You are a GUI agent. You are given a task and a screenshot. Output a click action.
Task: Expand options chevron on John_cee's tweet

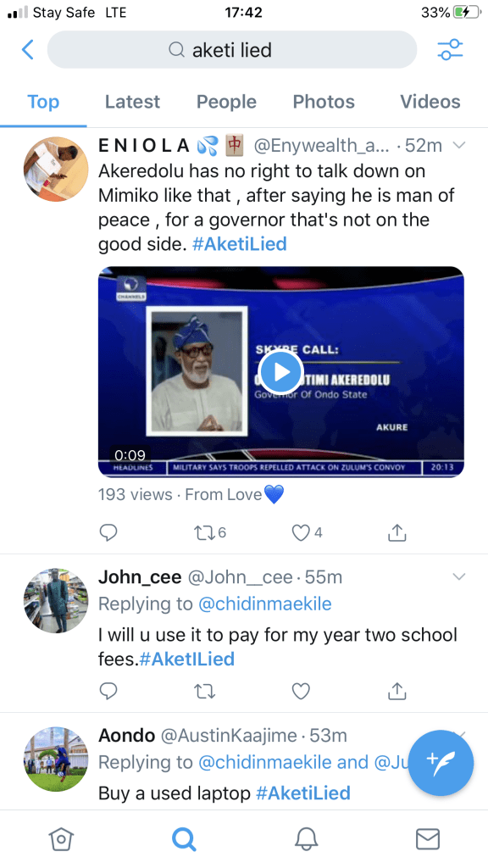click(458, 576)
